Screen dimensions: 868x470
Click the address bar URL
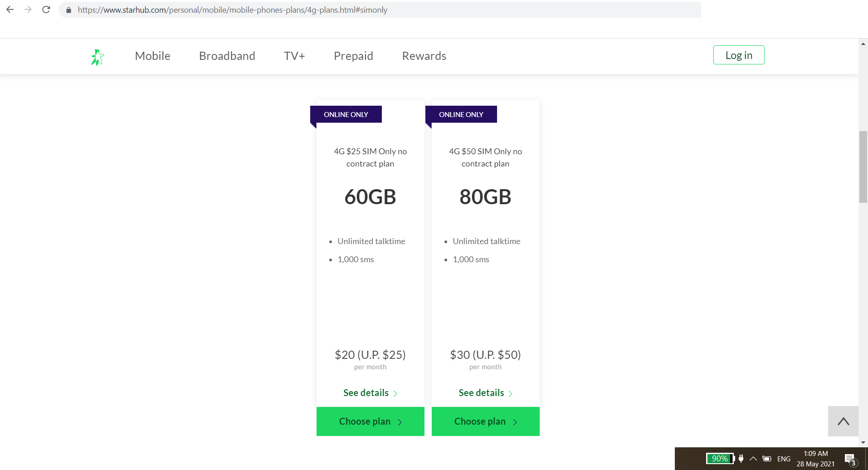232,10
